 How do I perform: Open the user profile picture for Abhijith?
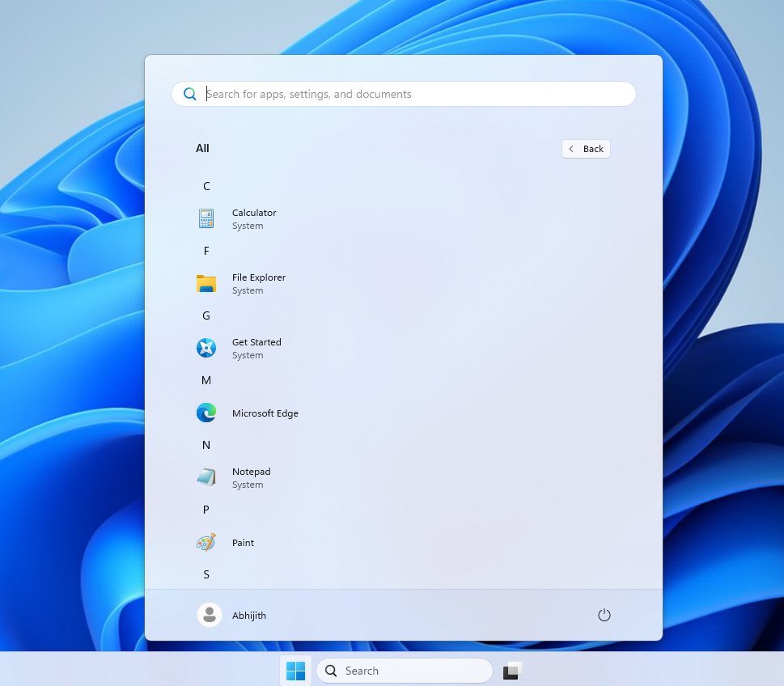[x=209, y=615]
